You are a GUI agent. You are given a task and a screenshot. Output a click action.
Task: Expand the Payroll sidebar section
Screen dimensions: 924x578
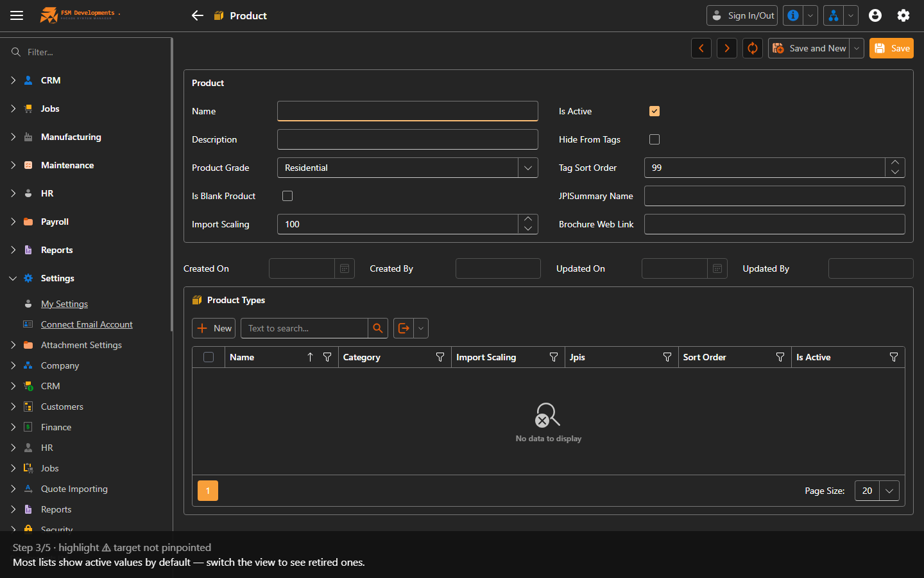13,222
